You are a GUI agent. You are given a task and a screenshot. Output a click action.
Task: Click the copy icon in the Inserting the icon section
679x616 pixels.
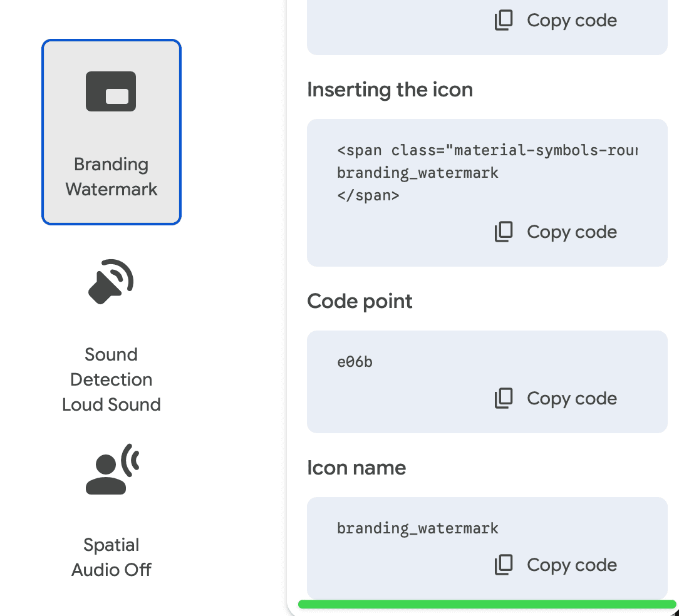point(502,232)
